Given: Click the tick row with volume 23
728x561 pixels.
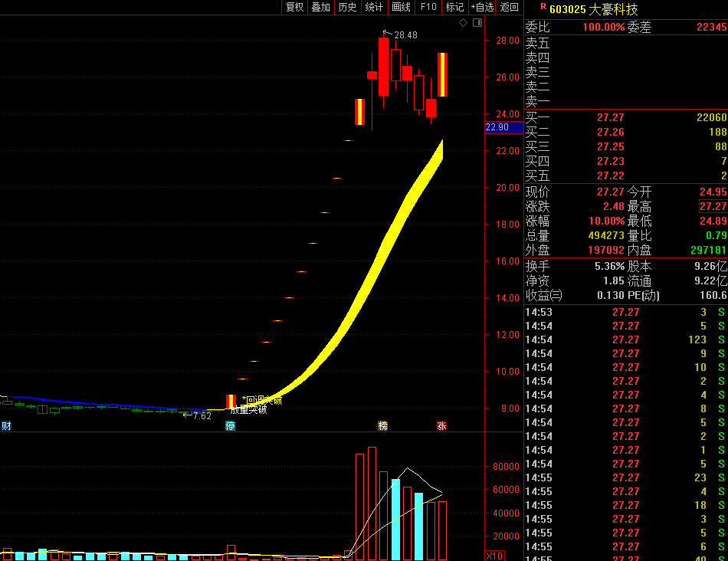Looking at the screenshot, I should (626, 478).
